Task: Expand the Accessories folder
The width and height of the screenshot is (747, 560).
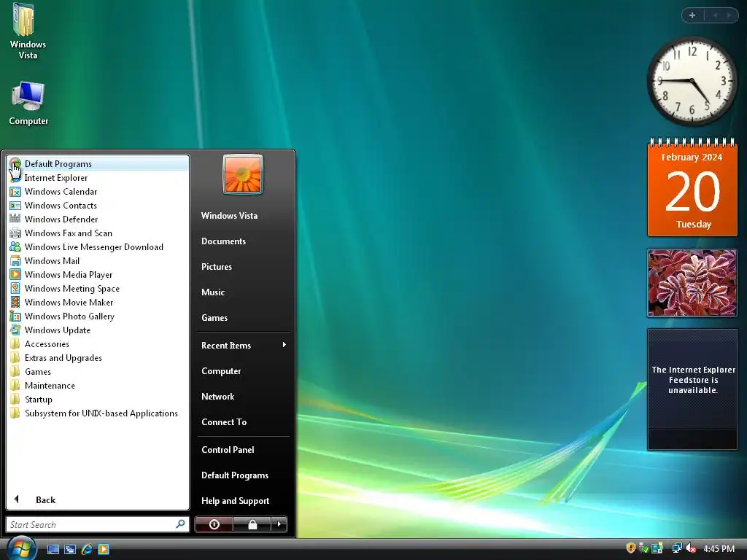Action: 98,344
